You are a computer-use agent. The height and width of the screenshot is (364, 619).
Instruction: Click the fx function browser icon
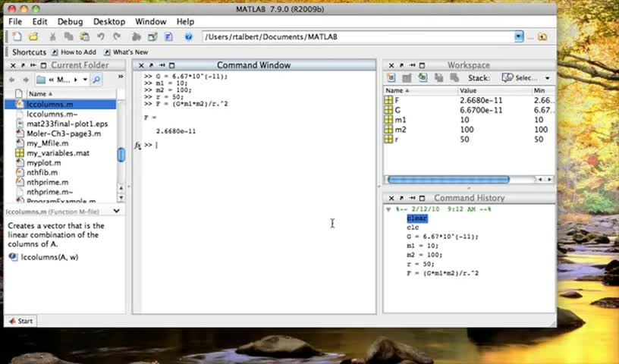137,146
